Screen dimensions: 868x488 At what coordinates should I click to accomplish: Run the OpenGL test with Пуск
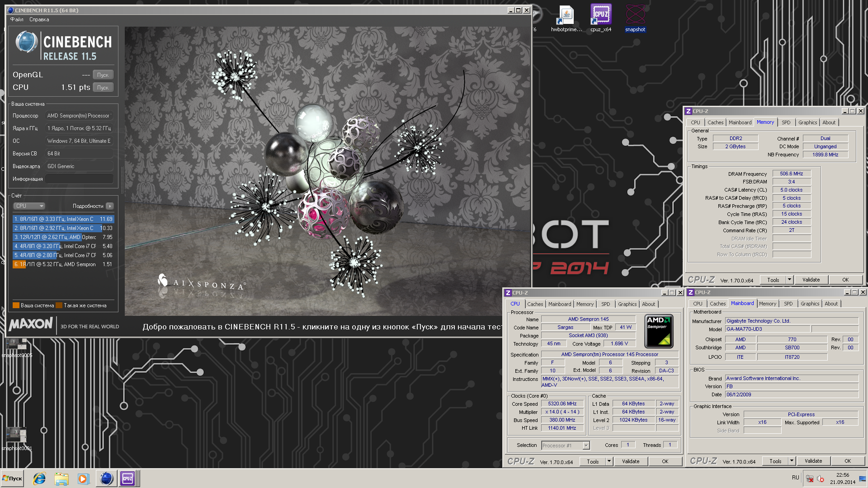coord(103,75)
